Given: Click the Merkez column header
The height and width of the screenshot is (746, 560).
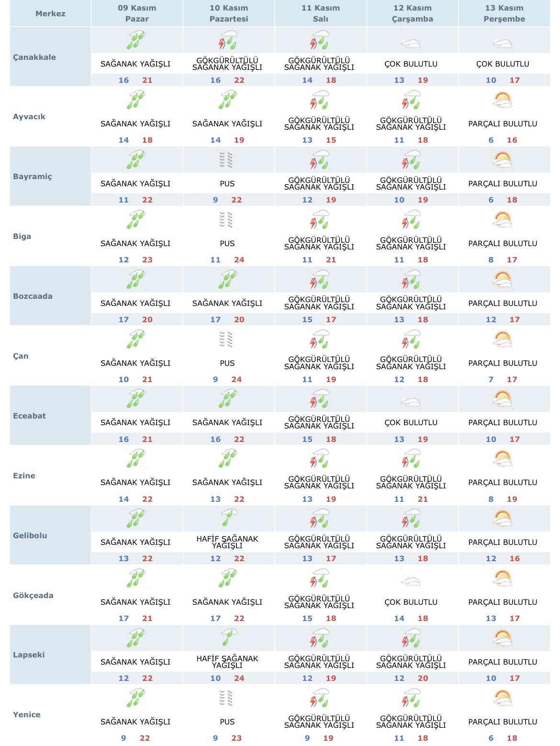Looking at the screenshot, I should click(50, 13).
